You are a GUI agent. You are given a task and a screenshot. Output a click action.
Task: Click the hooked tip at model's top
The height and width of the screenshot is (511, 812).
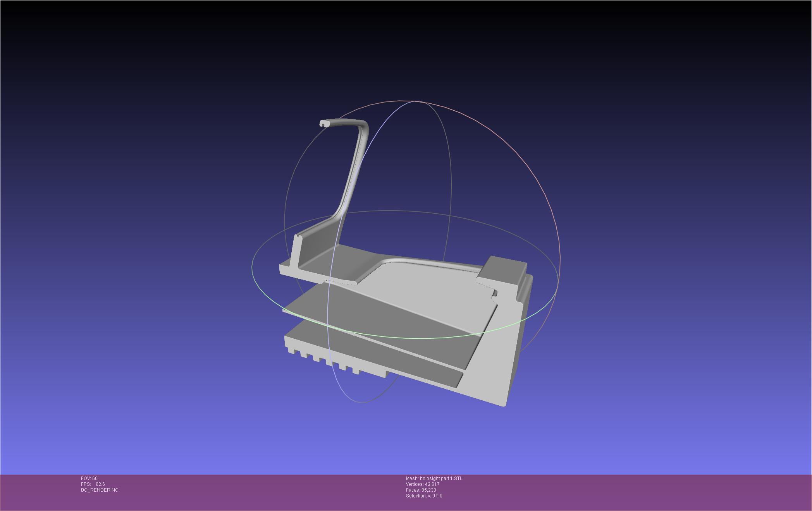click(324, 123)
